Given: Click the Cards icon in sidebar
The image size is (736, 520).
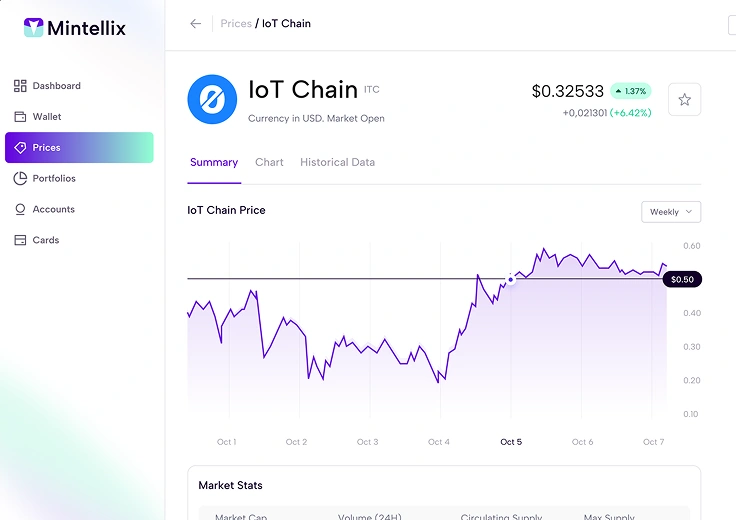Looking at the screenshot, I should (x=20, y=240).
